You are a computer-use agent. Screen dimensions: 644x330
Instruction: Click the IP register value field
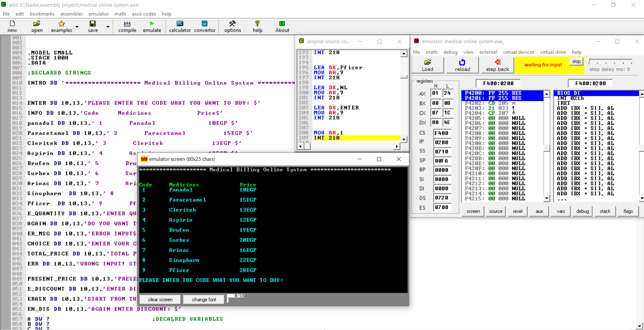[x=442, y=142]
